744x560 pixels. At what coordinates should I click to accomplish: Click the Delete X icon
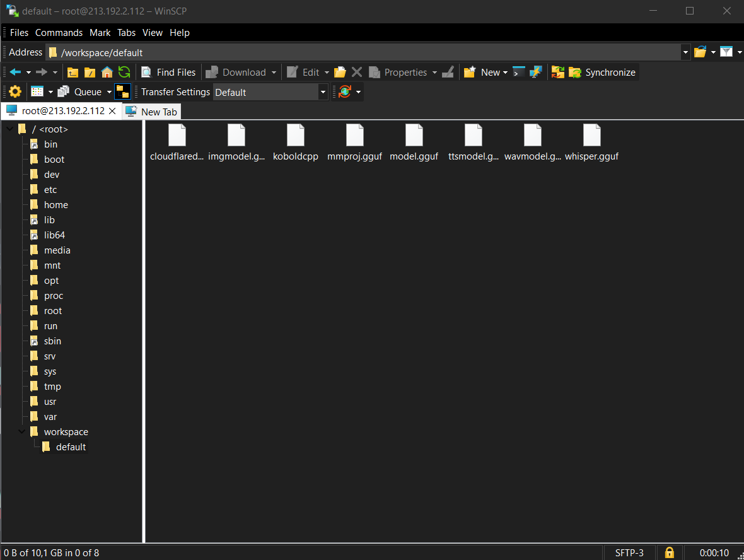[x=357, y=72]
